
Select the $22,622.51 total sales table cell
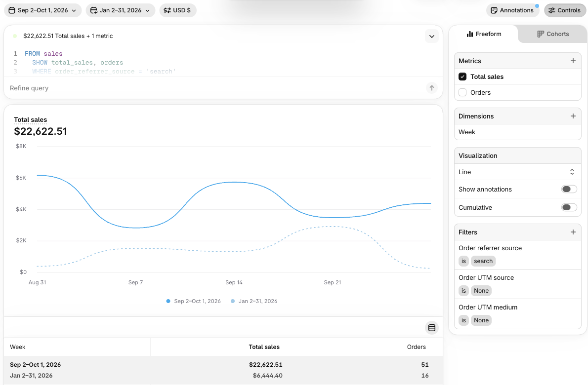click(265, 364)
